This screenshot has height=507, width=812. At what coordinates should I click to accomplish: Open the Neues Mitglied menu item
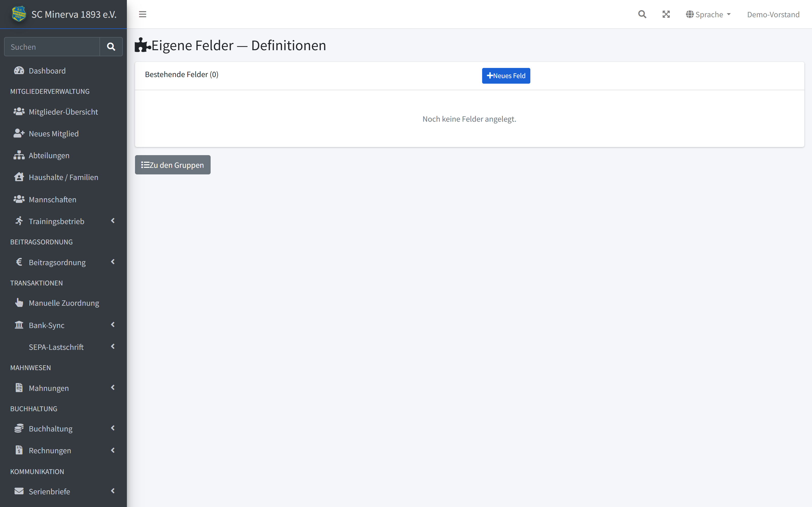63,133
